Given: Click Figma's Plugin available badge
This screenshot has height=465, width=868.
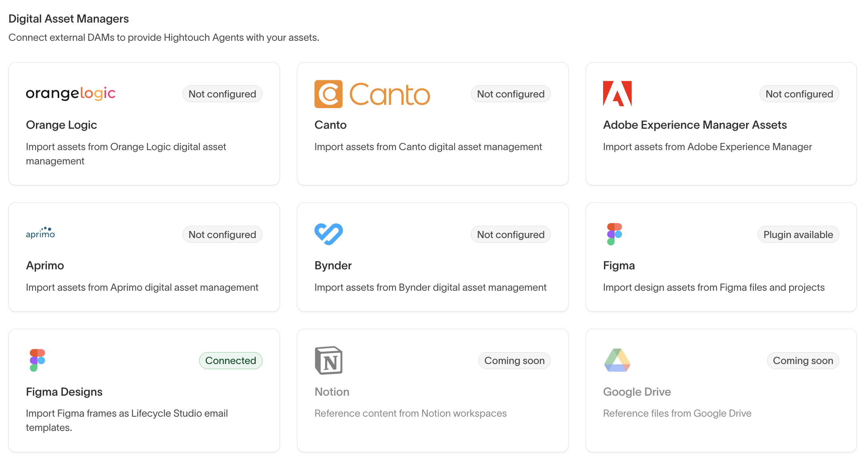Looking at the screenshot, I should click(798, 234).
